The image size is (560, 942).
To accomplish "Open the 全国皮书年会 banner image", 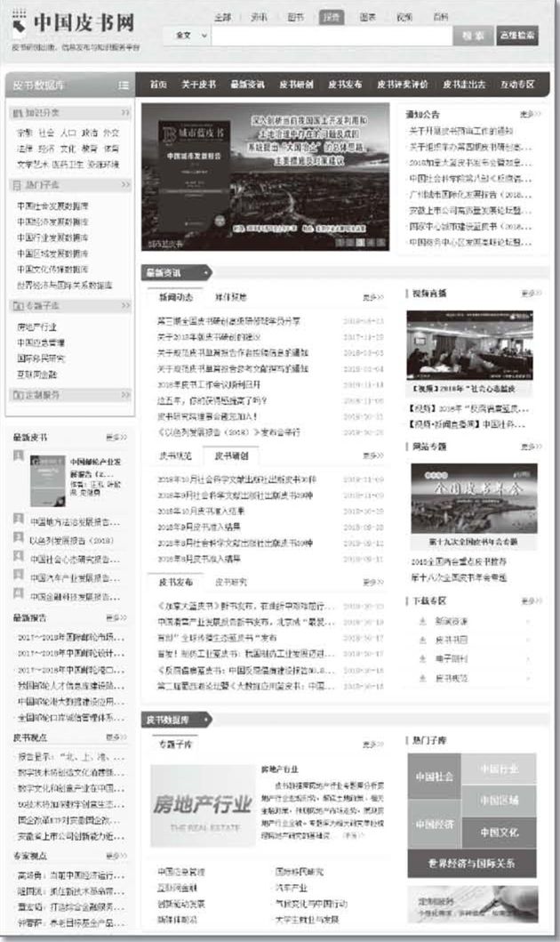I will 474,498.
